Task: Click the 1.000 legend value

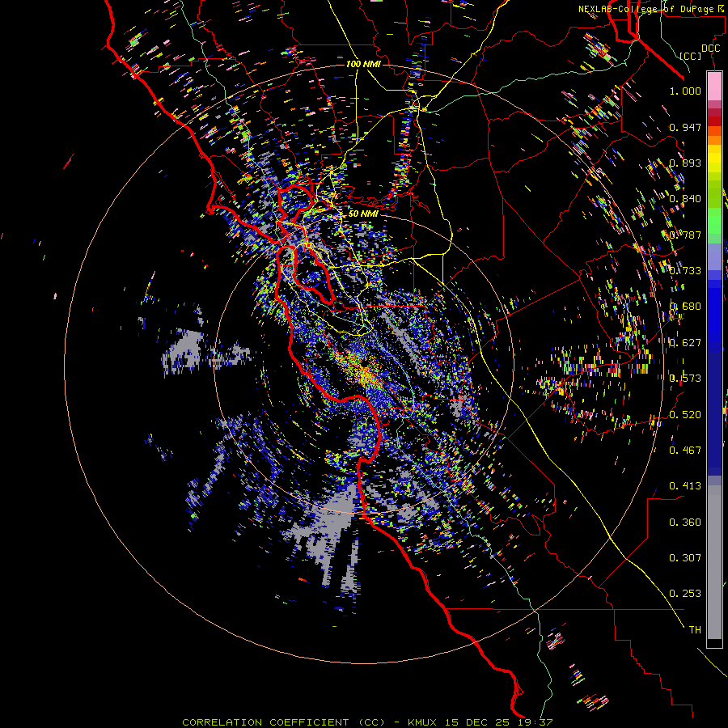Action: coord(685,91)
